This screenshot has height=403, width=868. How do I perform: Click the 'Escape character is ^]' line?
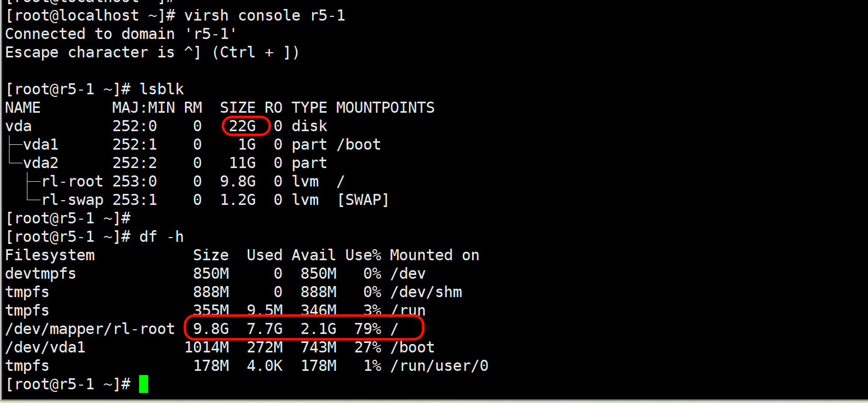click(x=152, y=53)
